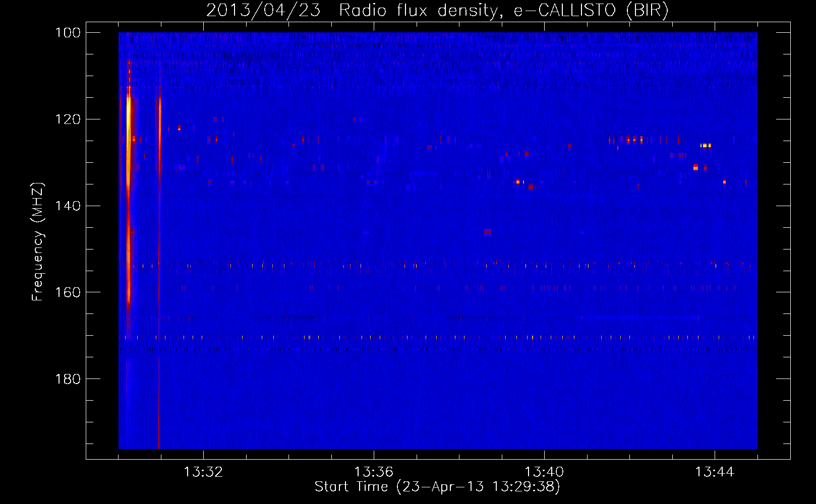Click the 13:44 time tick label
The height and width of the screenshot is (504, 816).
(x=715, y=472)
